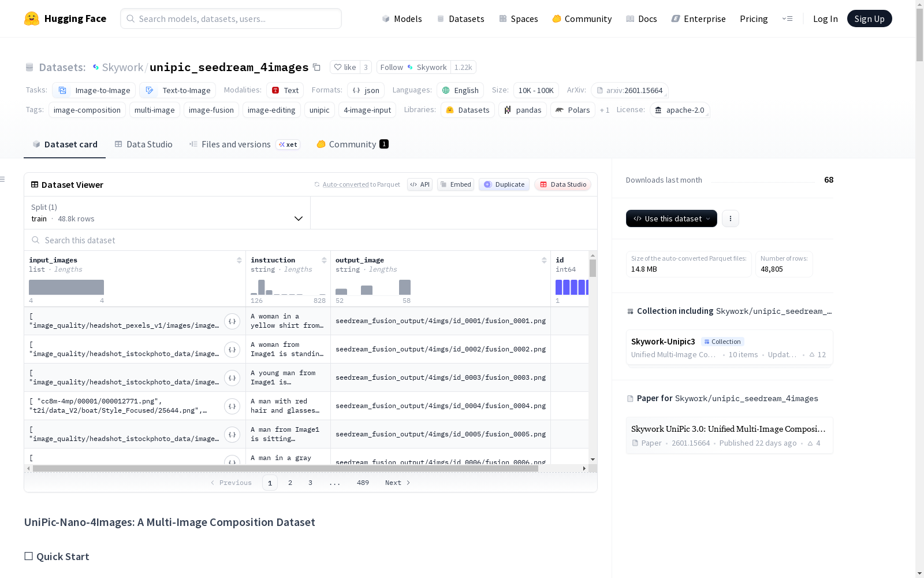Click the Sign Up button
The width and height of the screenshot is (924, 578).
869,18
